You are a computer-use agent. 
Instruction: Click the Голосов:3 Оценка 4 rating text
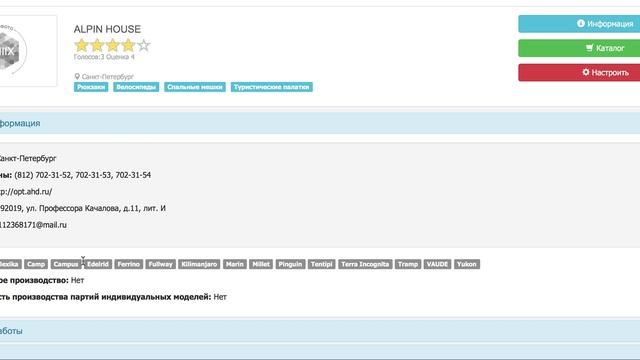tap(104, 57)
